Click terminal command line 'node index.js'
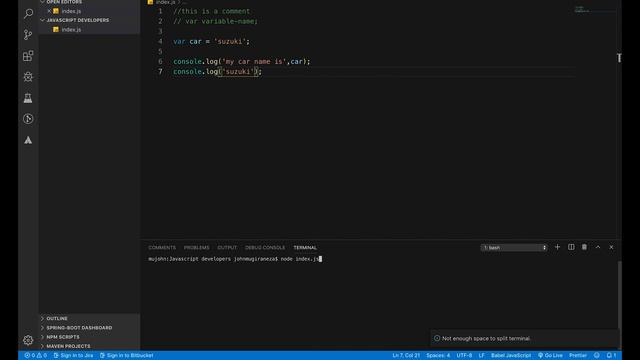 (300, 259)
